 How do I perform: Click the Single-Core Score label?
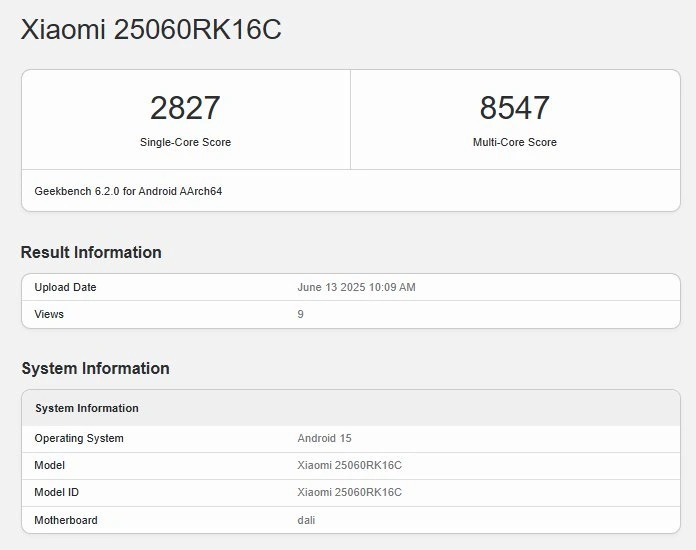pyautogui.click(x=186, y=142)
